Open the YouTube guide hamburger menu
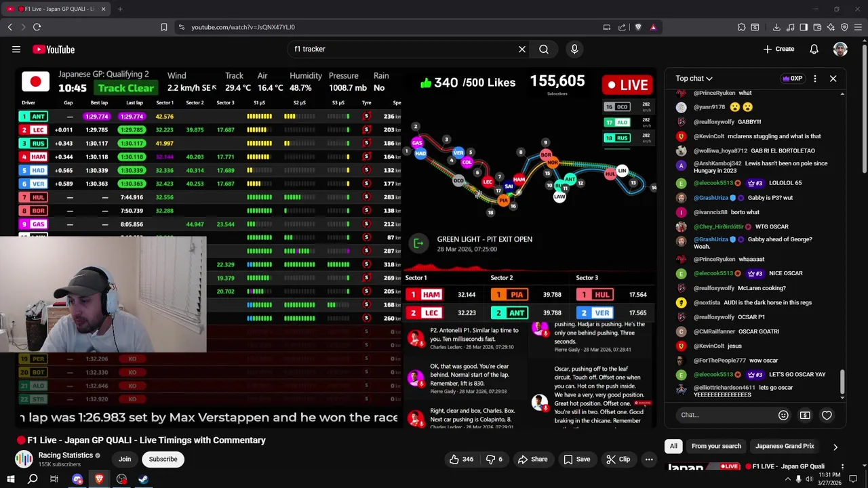This screenshot has width=868, height=488. 16,49
